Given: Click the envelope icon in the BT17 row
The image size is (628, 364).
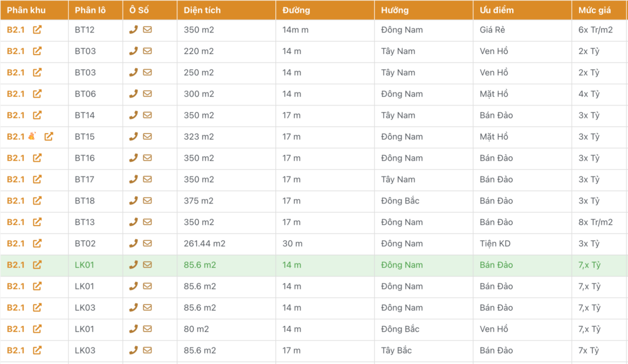Looking at the screenshot, I should point(147,180).
